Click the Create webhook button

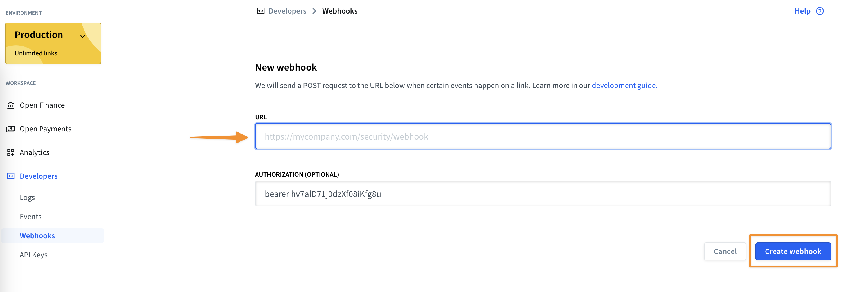(793, 251)
